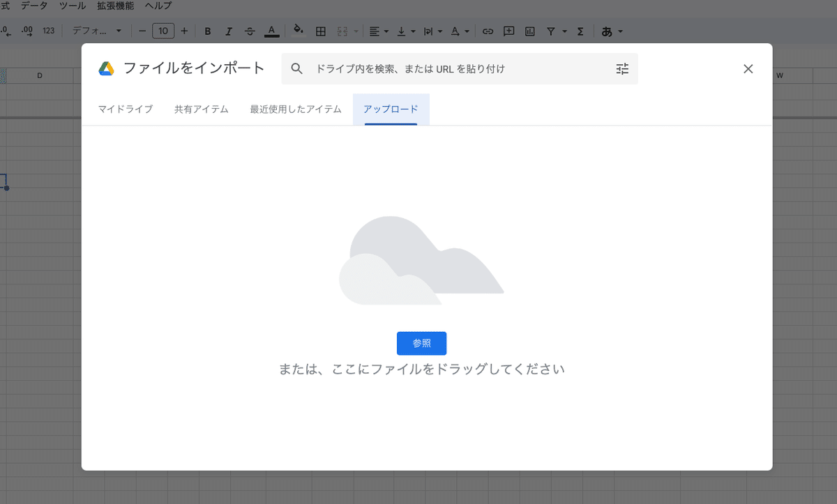Select column W header in the spreadsheet

(x=780, y=75)
